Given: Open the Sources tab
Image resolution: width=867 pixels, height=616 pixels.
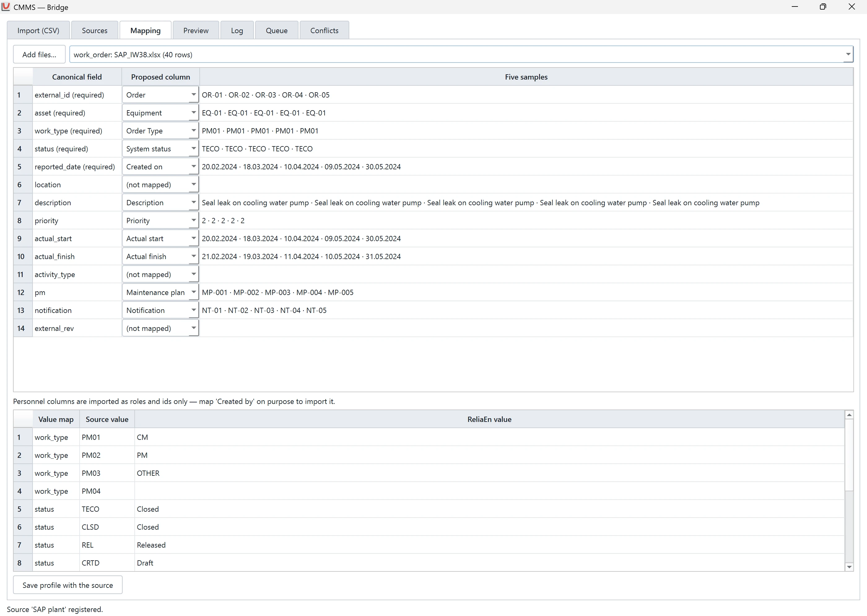Looking at the screenshot, I should (94, 30).
